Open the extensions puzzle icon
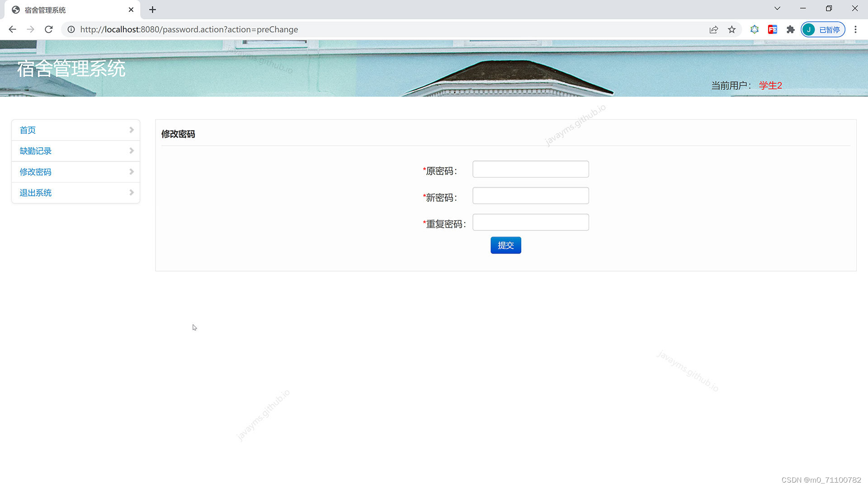The width and height of the screenshot is (868, 488). point(790,29)
